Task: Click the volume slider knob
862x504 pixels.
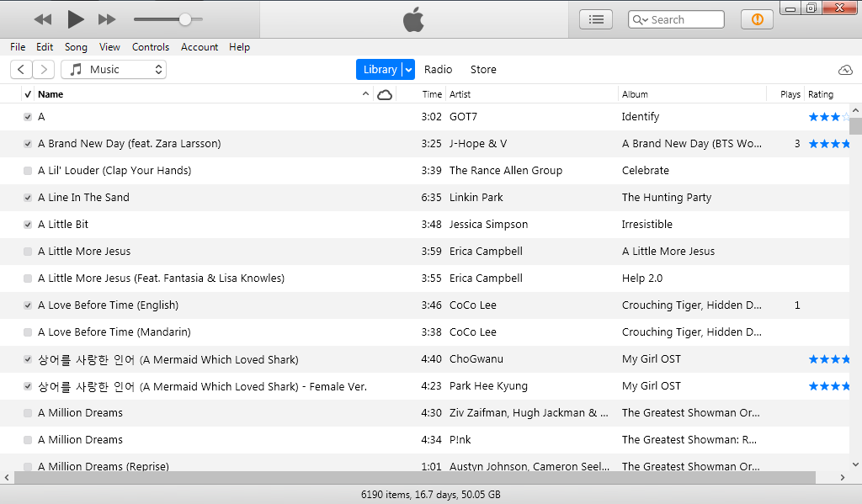Action: pos(184,19)
